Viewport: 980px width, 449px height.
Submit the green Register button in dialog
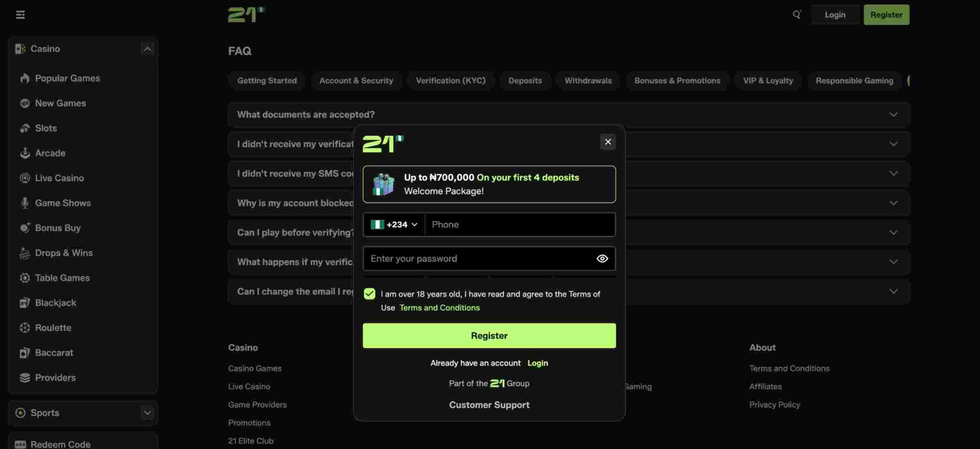click(489, 336)
